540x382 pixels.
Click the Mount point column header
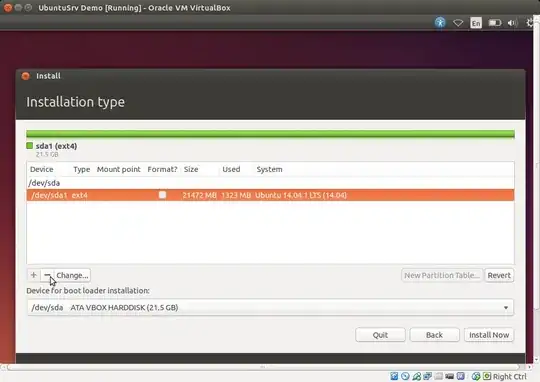[118, 169]
